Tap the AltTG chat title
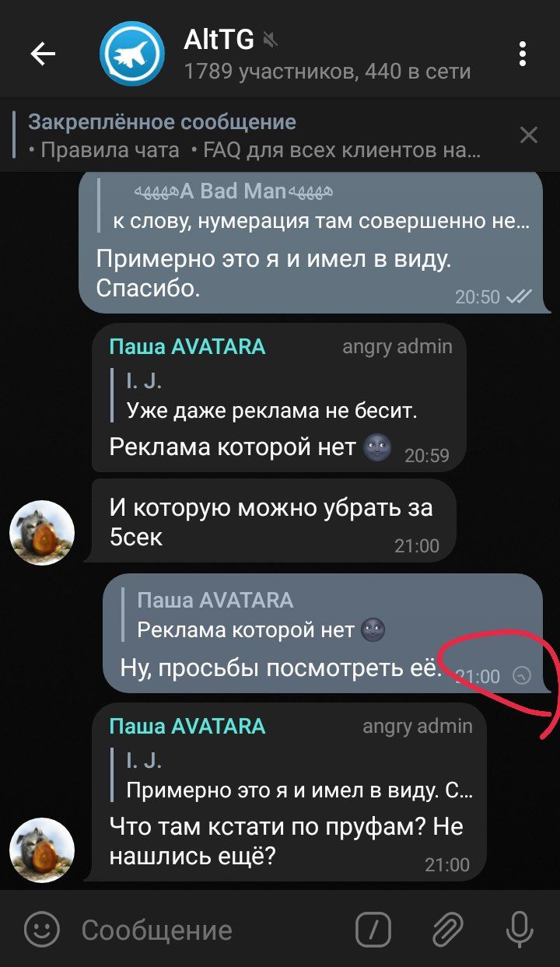This screenshot has height=967, width=560. [219, 40]
